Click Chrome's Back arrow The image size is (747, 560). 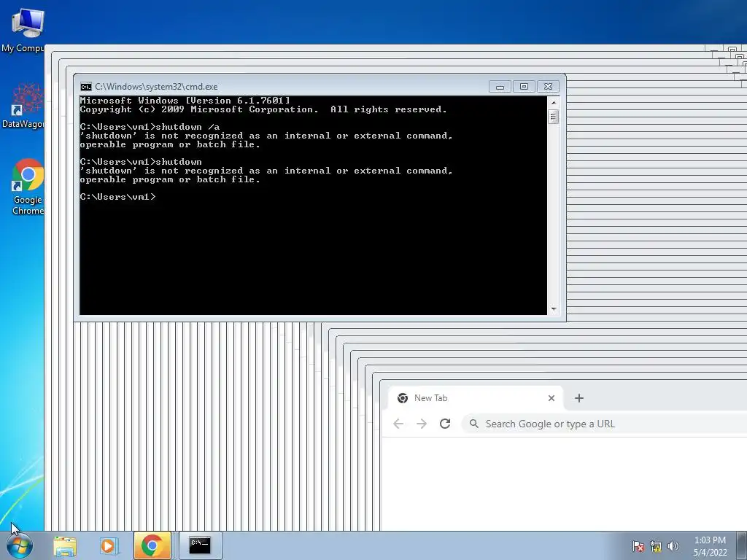398,424
